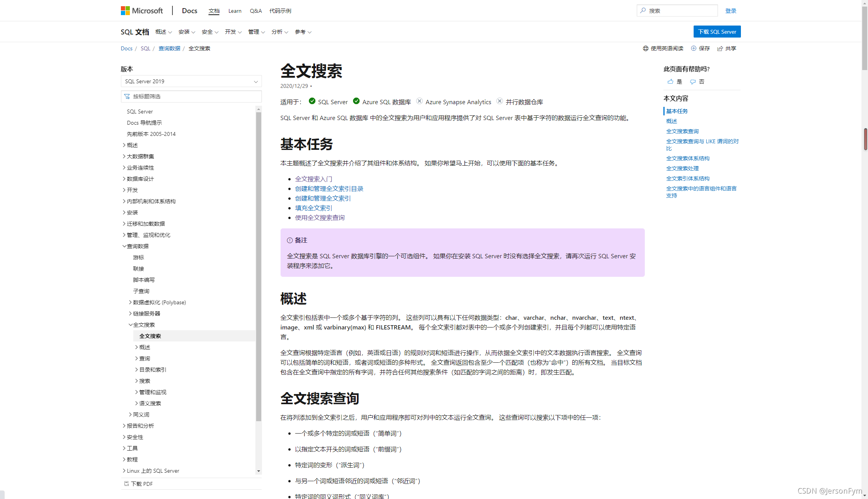The image size is (868, 499).
Task: Open the 分析 top navigation menu
Action: [280, 32]
